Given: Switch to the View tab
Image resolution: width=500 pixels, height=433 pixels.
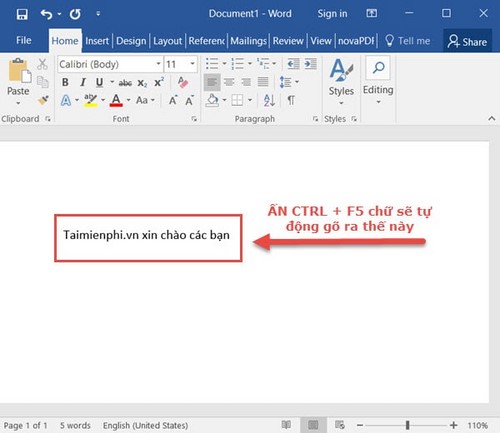Looking at the screenshot, I should coord(321,41).
